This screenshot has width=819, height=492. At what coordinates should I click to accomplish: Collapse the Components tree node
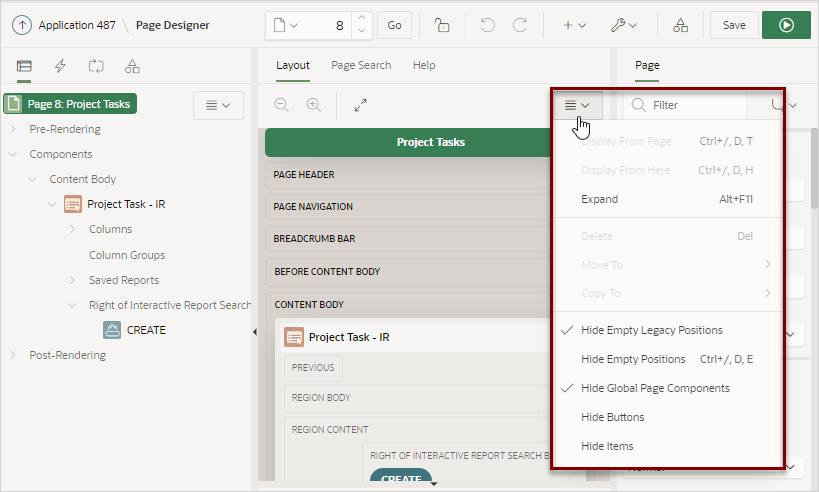[x=13, y=154]
